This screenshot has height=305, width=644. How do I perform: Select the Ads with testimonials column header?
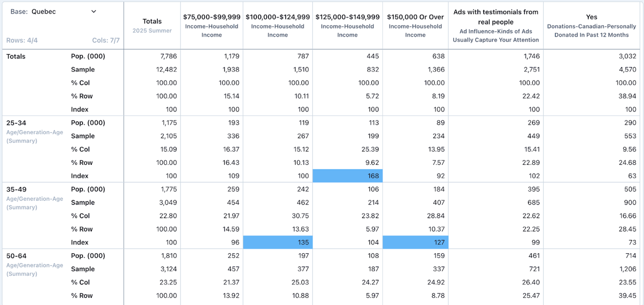(495, 25)
